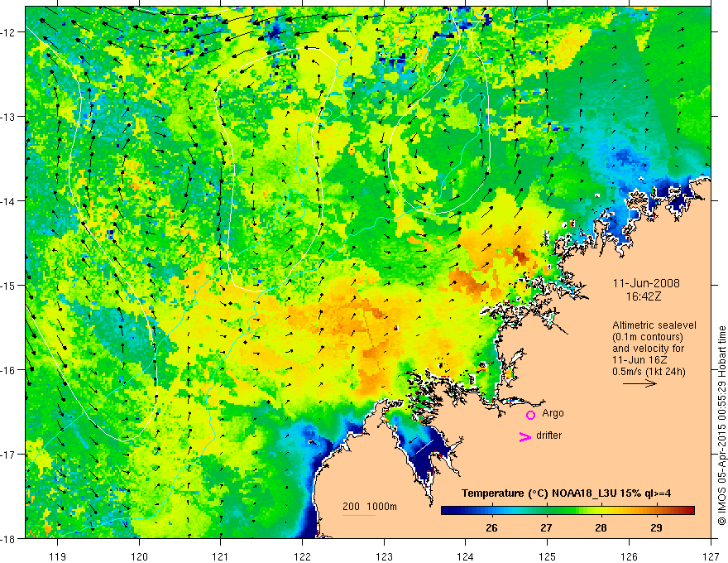
Task: Click the latitude label -15
Action: 9,285
